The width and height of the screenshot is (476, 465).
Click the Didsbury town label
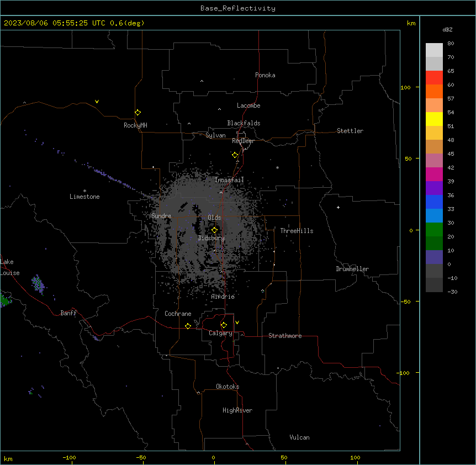[x=211, y=238]
